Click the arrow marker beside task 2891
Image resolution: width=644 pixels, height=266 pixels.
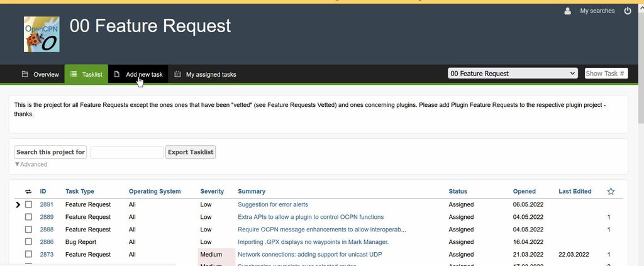(18, 204)
